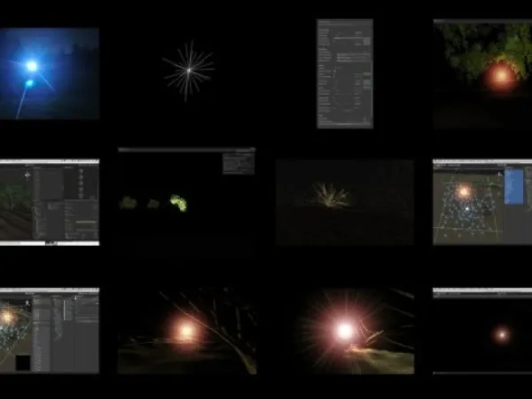Open the tall grey settings panel thumbnail
The width and height of the screenshot is (532, 399).
point(345,74)
